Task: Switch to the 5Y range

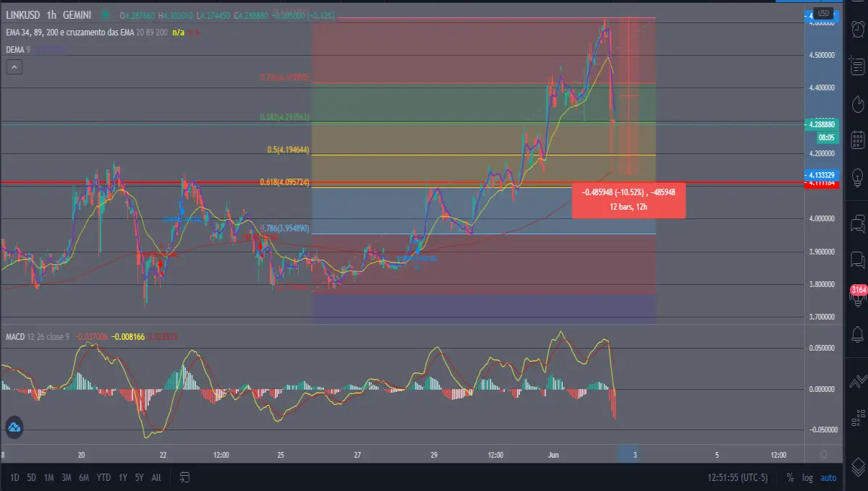Action: click(139, 477)
